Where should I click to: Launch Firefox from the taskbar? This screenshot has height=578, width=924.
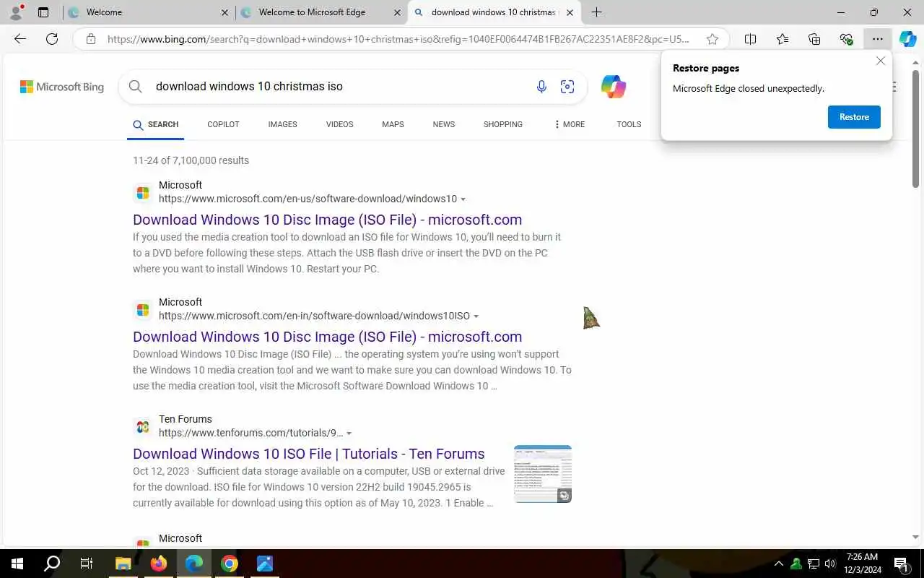(x=159, y=564)
